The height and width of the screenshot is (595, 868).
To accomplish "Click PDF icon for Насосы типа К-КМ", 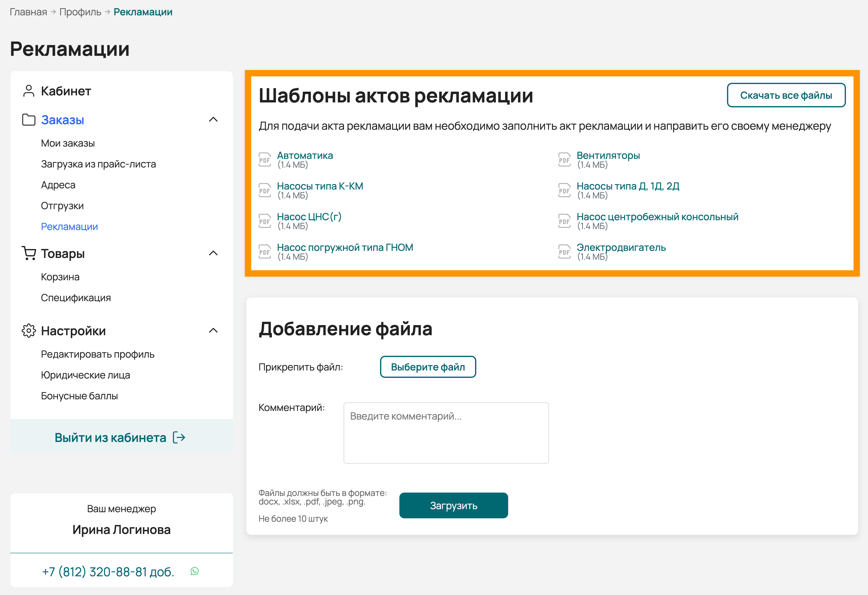I will point(265,190).
